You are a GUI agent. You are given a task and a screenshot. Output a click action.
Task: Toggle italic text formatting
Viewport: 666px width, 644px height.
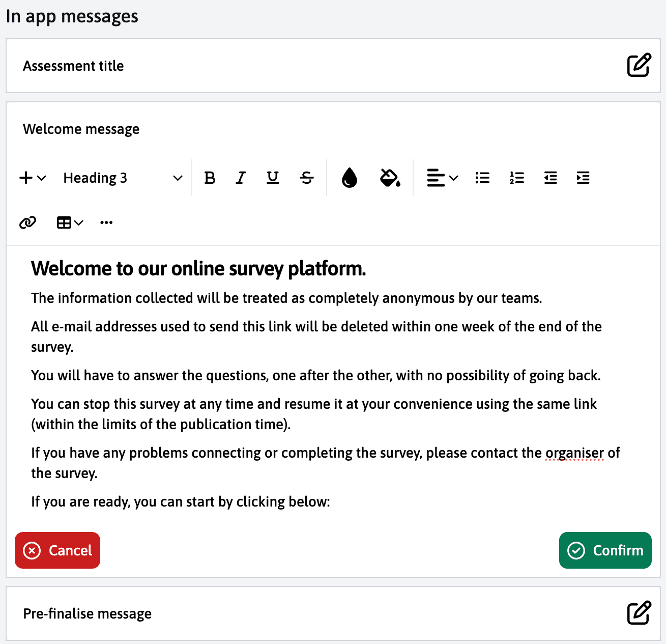pyautogui.click(x=241, y=178)
